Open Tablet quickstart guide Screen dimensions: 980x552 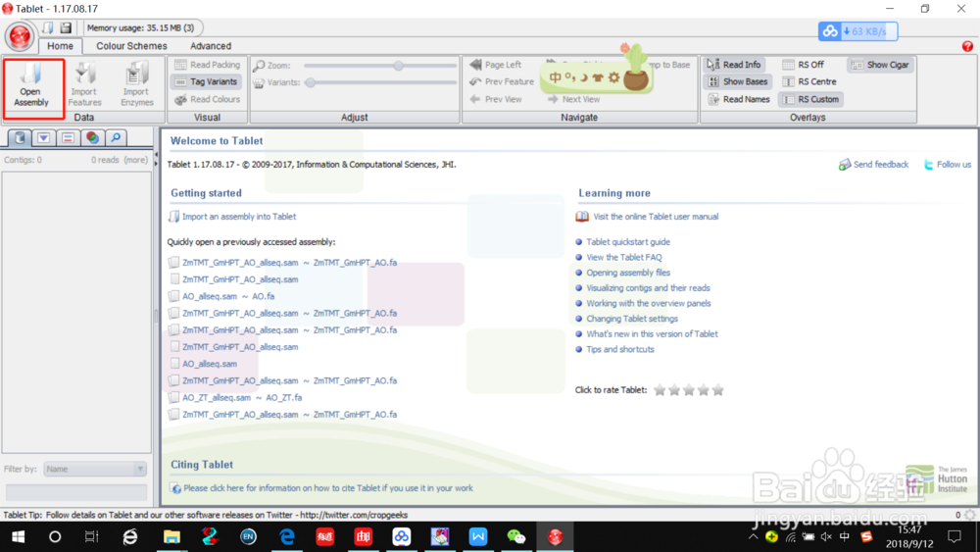coord(627,242)
